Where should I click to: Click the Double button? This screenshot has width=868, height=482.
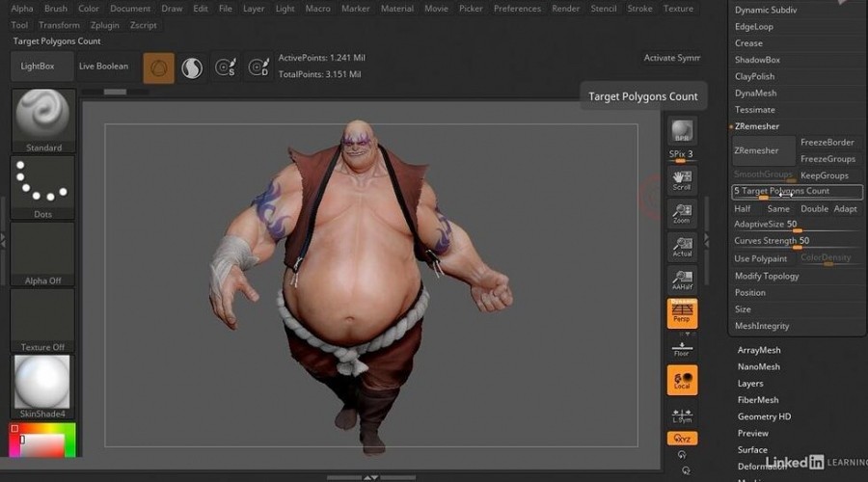click(814, 208)
